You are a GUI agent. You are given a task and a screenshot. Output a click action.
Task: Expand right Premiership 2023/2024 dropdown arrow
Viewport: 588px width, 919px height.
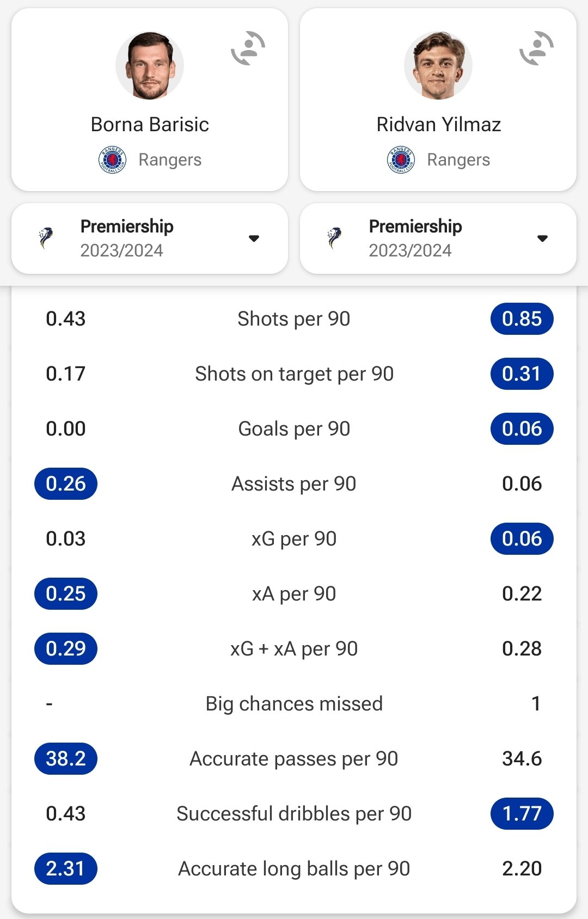pos(542,238)
